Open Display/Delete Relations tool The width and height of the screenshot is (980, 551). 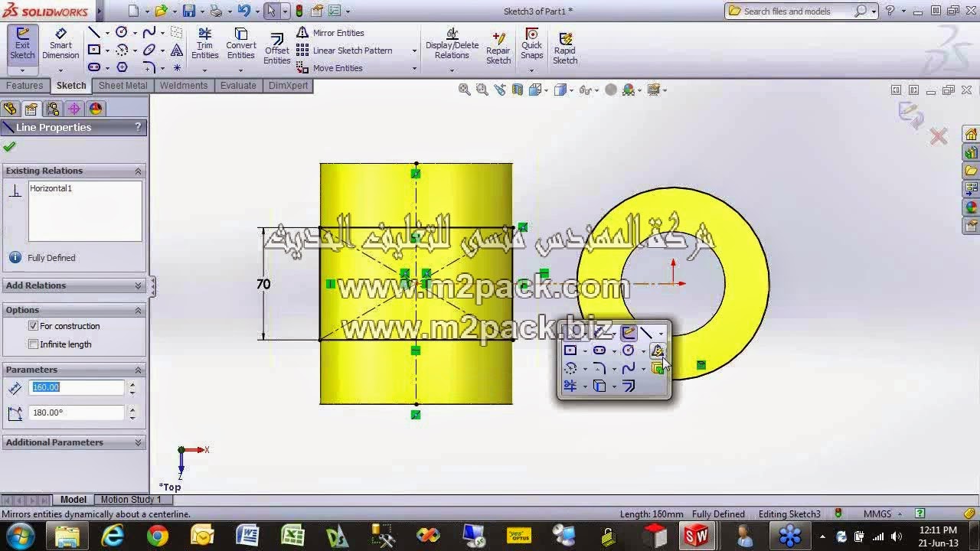(452, 44)
